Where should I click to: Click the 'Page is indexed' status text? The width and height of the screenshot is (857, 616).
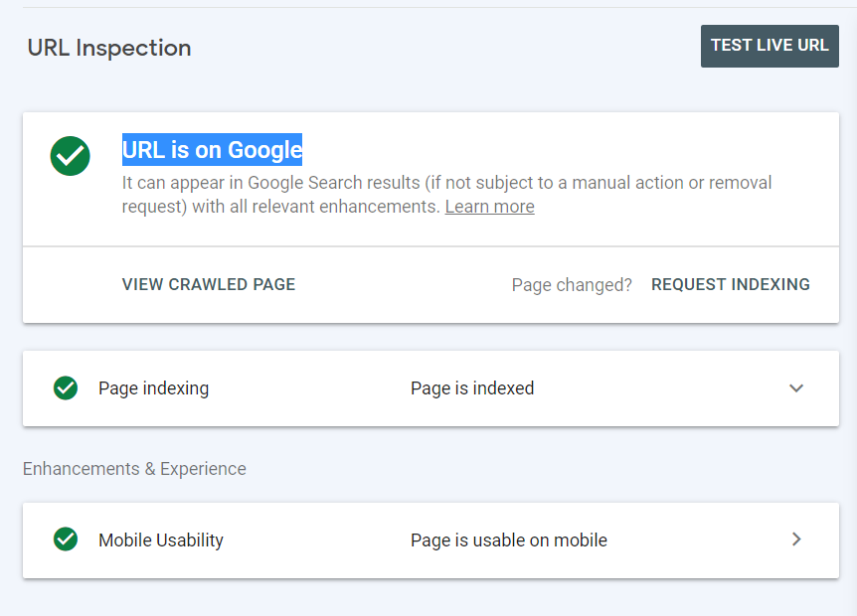(x=472, y=388)
